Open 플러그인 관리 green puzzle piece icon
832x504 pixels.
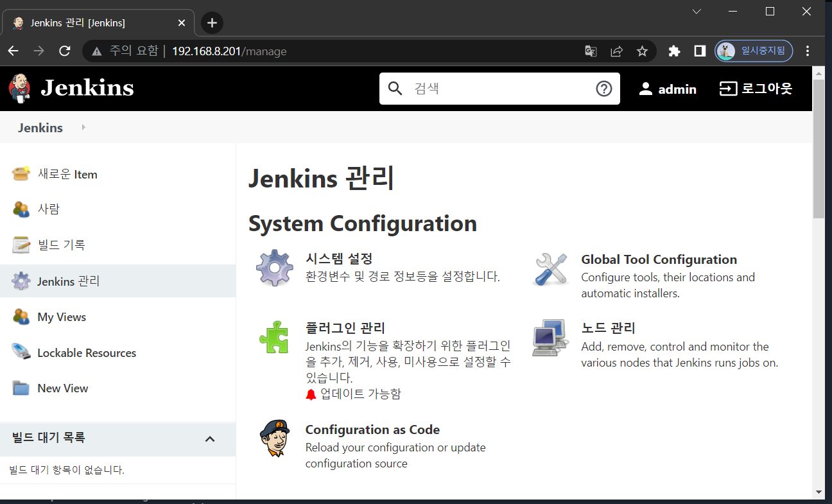[274, 336]
